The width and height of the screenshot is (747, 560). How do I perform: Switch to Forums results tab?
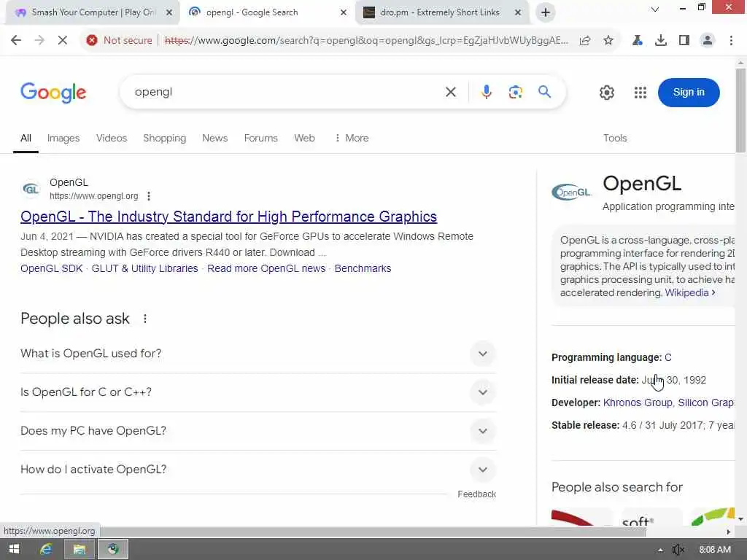click(260, 138)
